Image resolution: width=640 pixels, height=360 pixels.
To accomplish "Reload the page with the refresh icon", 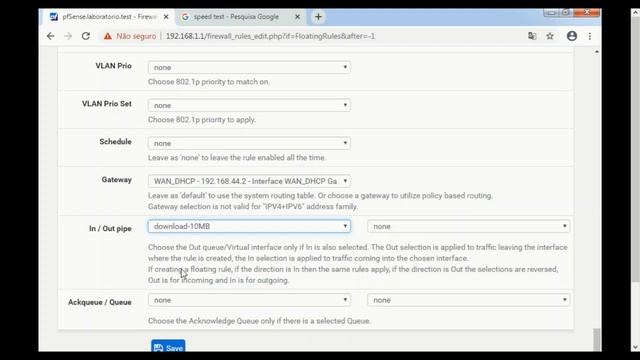I will (86, 36).
